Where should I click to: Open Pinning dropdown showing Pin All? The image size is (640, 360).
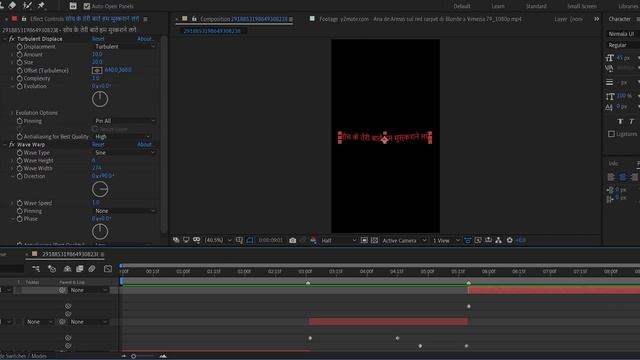[124, 121]
